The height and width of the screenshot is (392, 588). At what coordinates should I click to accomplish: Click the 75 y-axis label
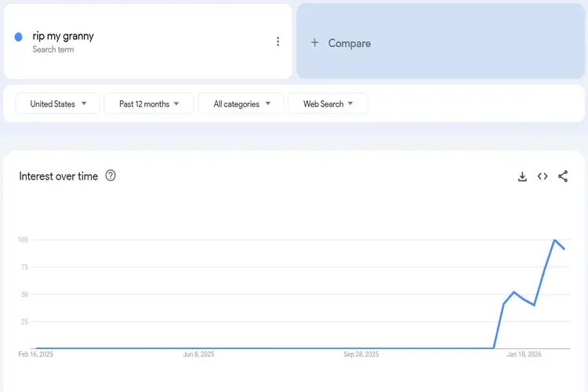(x=24, y=267)
